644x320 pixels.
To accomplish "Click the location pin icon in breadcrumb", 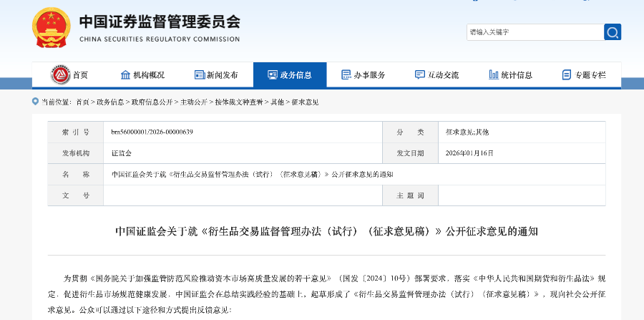I will (x=36, y=102).
